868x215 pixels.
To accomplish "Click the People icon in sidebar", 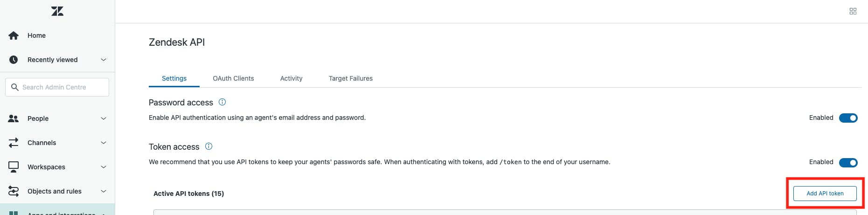I will (14, 118).
